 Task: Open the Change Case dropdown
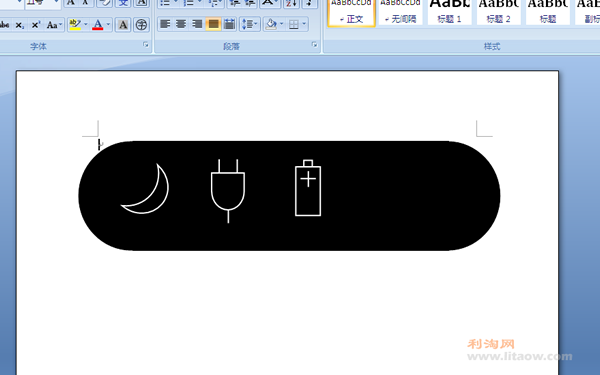[54, 25]
